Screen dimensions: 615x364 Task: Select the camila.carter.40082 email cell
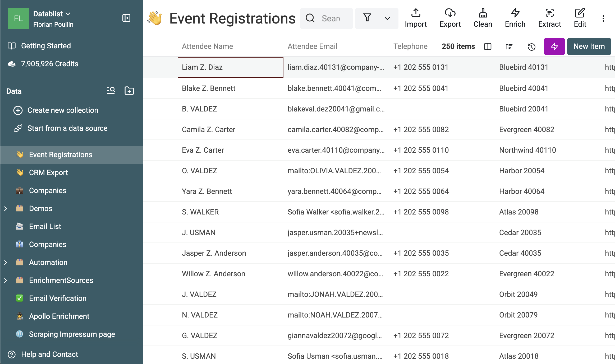(x=336, y=129)
